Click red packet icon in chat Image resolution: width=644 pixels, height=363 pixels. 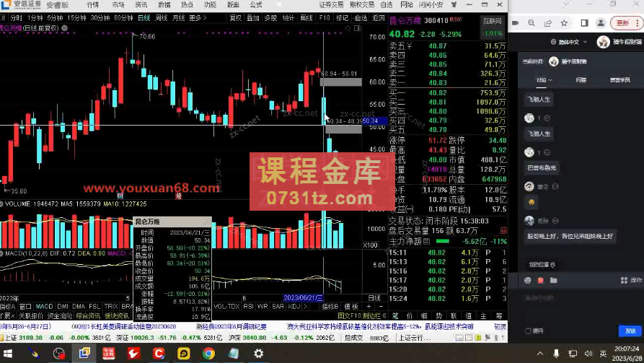(x=540, y=281)
